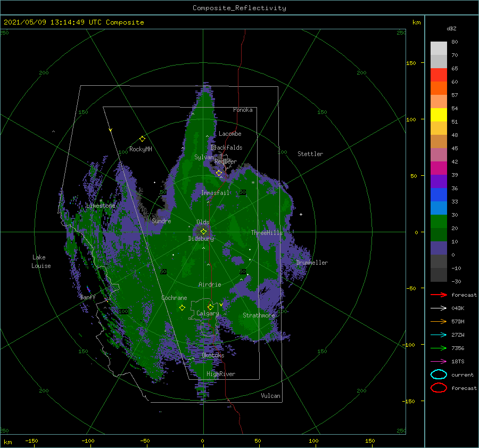Click the RedDeer city label
Image resolution: width=479 pixels, height=448 pixels.
coord(226,161)
